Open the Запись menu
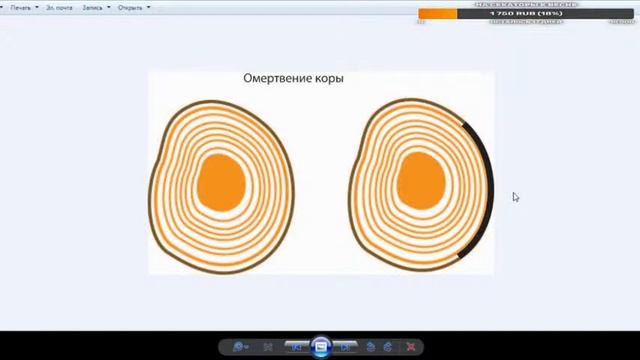The width and height of the screenshot is (640, 360). [92, 8]
